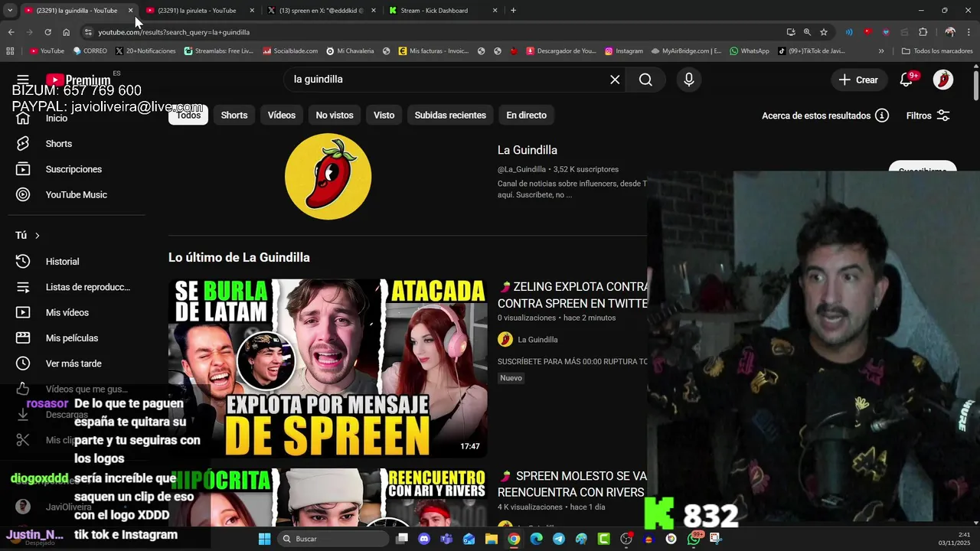980x551 pixels.
Task: Open Discord from the taskbar
Action: (x=424, y=539)
